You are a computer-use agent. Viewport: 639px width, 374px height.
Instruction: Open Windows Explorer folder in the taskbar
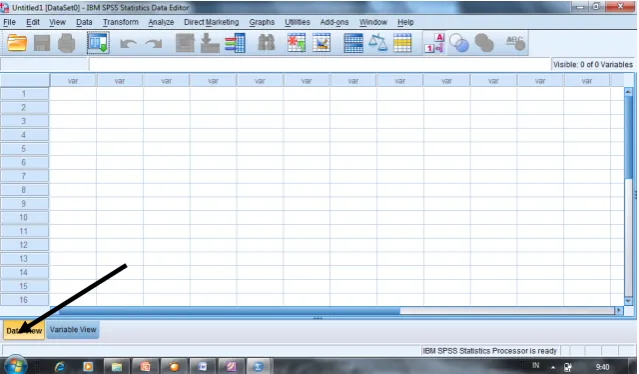(x=117, y=367)
